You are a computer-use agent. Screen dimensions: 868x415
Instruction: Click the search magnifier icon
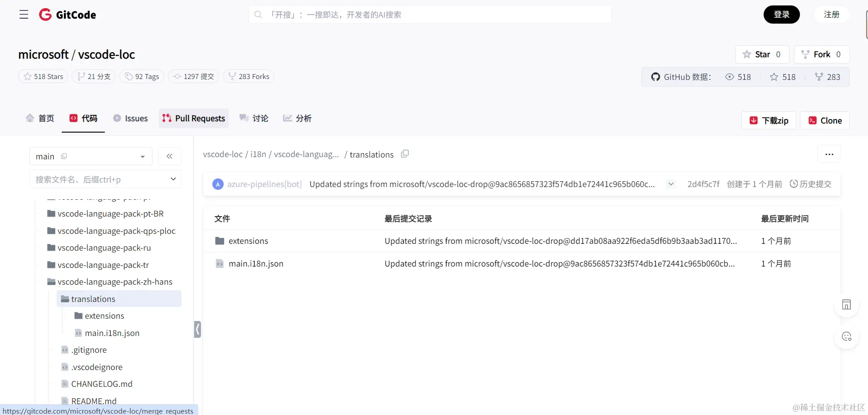click(x=258, y=15)
